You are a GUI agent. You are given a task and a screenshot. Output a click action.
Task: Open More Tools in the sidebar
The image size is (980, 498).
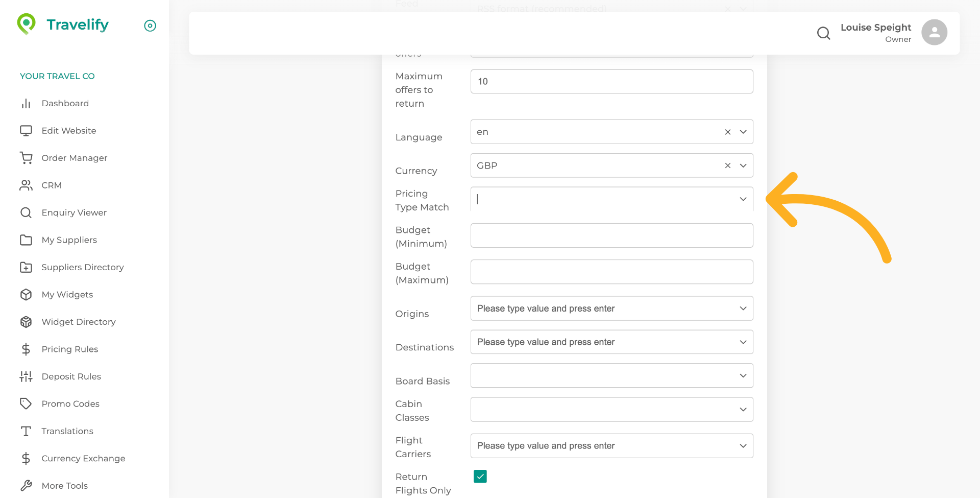coord(64,485)
